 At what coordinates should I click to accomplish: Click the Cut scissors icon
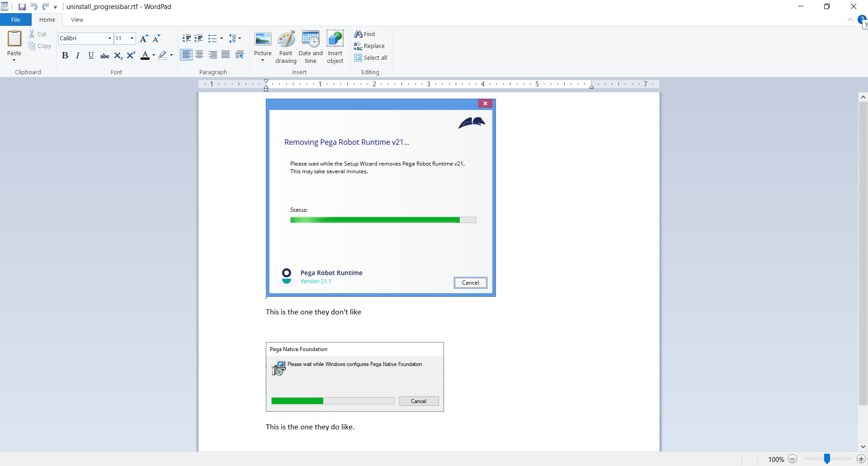[x=32, y=34]
